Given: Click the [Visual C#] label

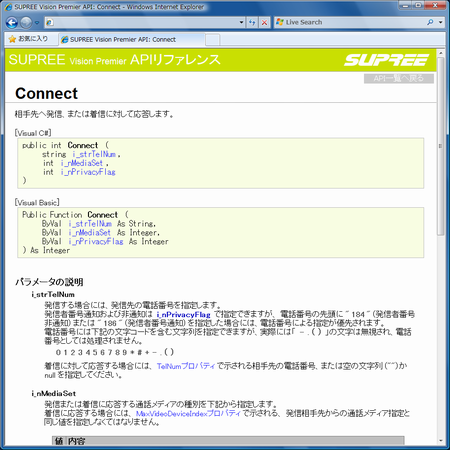Looking at the screenshot, I should tap(33, 133).
